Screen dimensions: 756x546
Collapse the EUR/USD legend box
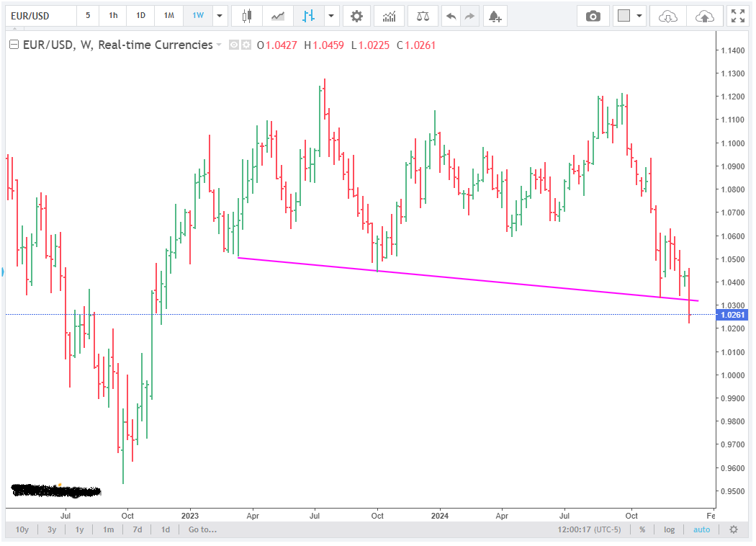(14, 45)
